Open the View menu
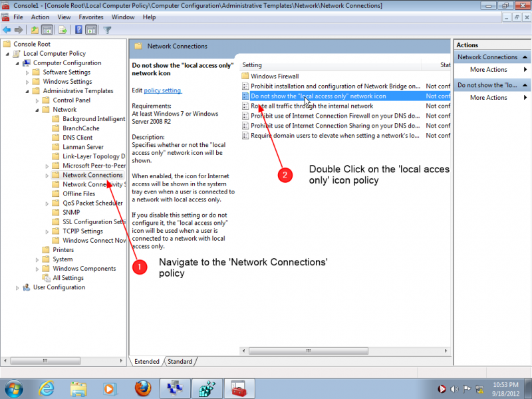The width and height of the screenshot is (532, 399). pyautogui.click(x=64, y=17)
